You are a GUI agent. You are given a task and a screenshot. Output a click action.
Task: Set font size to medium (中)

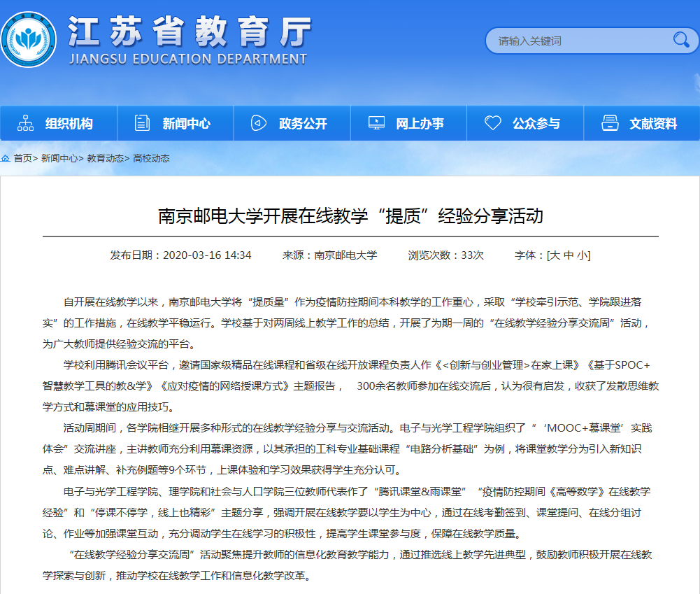[x=569, y=255]
